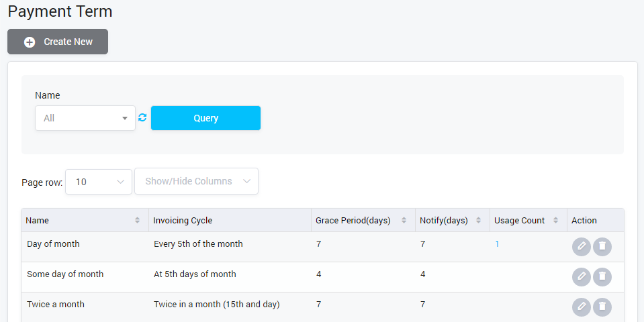
Task: Delete the 'Day of month' payment term
Action: click(x=602, y=247)
